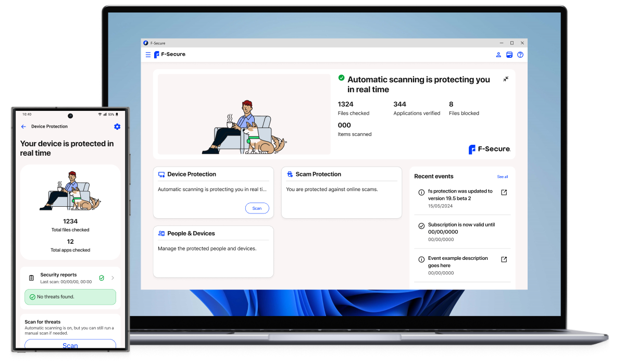
Task: Click the Scan button in Device Protection card
Action: point(257,208)
